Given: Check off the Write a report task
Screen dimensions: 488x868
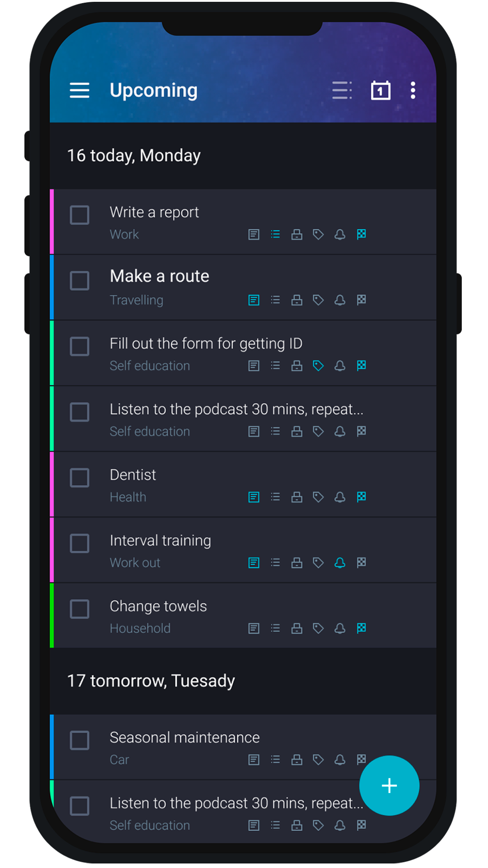Looking at the screenshot, I should click(80, 215).
